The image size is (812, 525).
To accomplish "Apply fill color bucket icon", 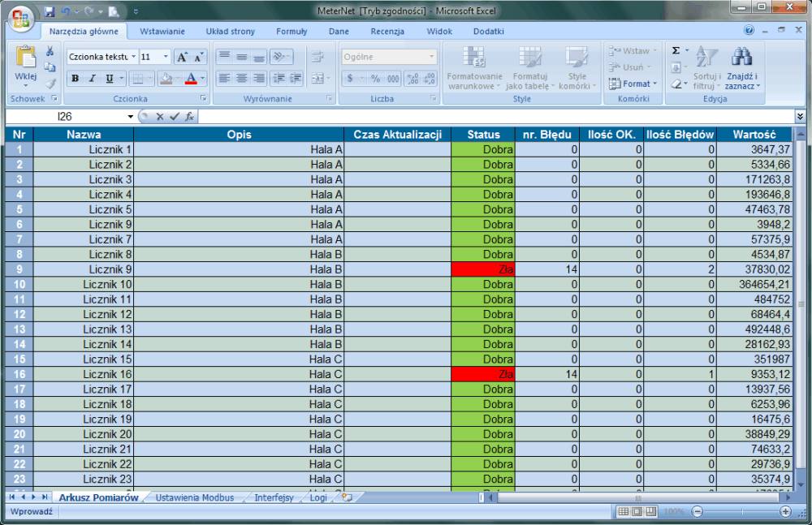I will point(166,79).
